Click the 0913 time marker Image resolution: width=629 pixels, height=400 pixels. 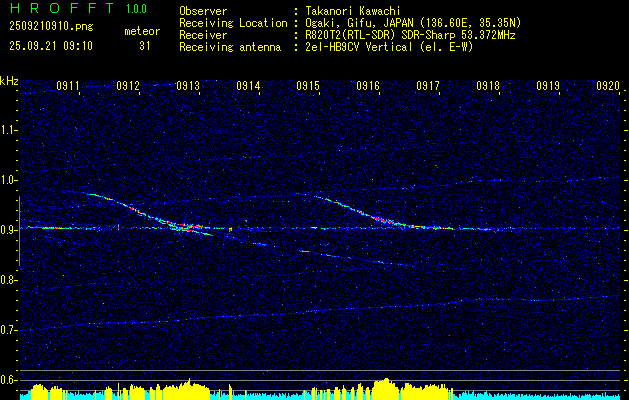[x=188, y=85]
